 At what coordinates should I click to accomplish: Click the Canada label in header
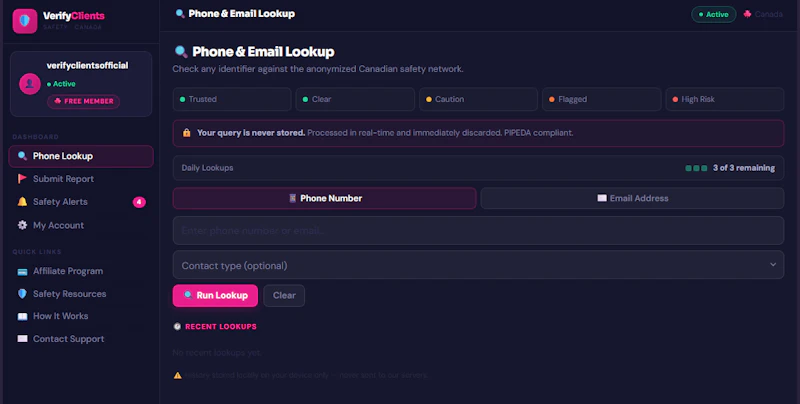click(x=768, y=14)
